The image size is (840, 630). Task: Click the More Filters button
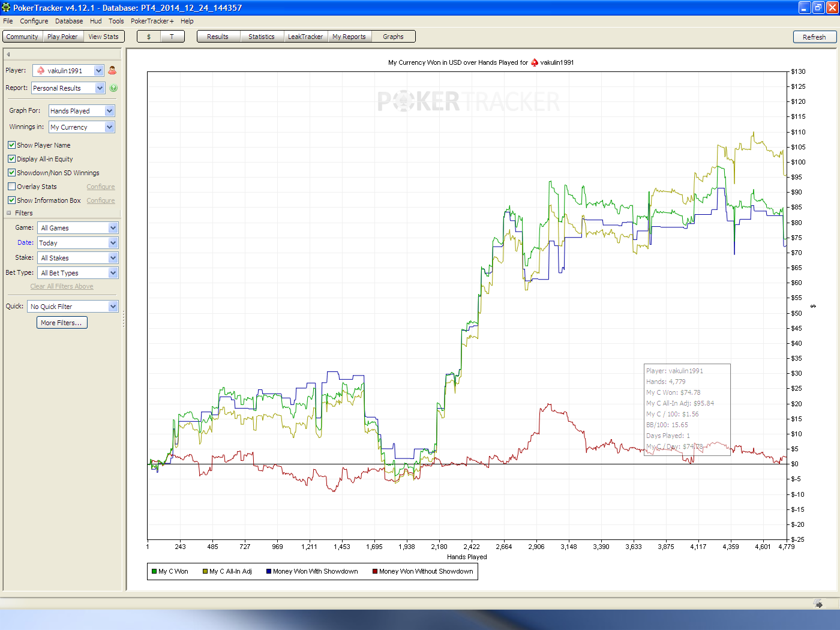pos(62,323)
